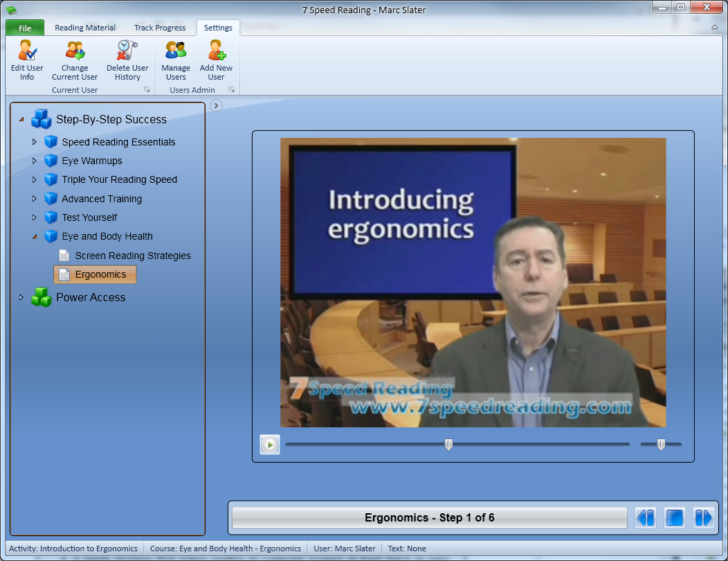Open Change Current User

tap(75, 51)
